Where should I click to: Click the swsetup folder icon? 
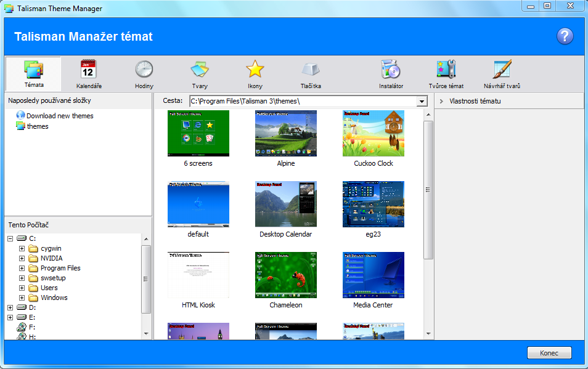[34, 278]
